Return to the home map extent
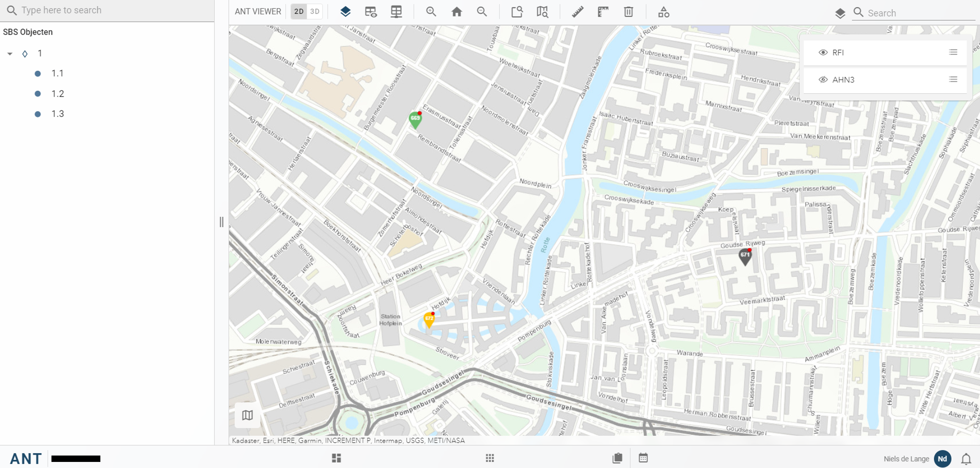Image resolution: width=980 pixels, height=468 pixels. tap(456, 12)
